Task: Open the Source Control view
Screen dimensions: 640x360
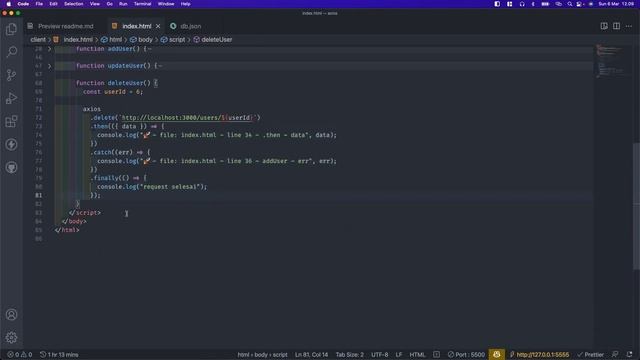Action: (x=11, y=75)
